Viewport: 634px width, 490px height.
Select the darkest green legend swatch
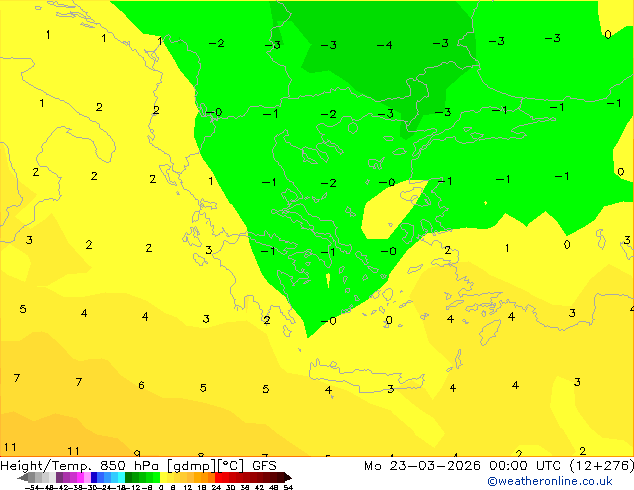[x=129, y=477]
